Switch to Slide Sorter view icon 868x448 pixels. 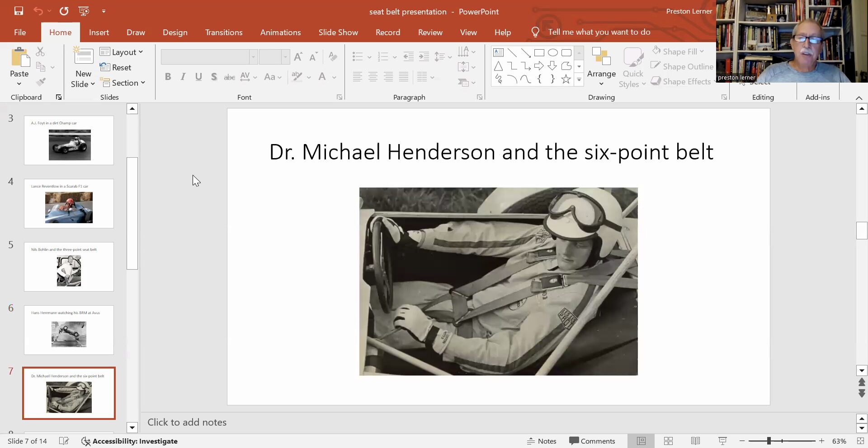coord(668,441)
